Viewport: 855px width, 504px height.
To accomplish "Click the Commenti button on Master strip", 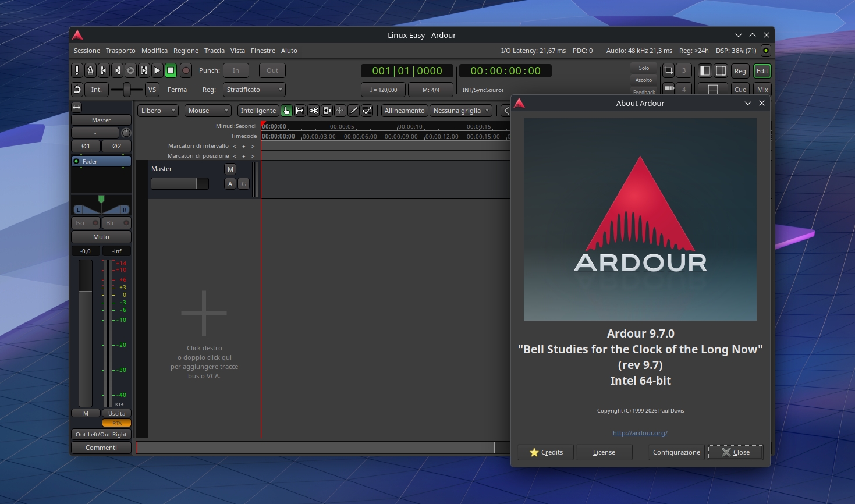I will pos(101,448).
